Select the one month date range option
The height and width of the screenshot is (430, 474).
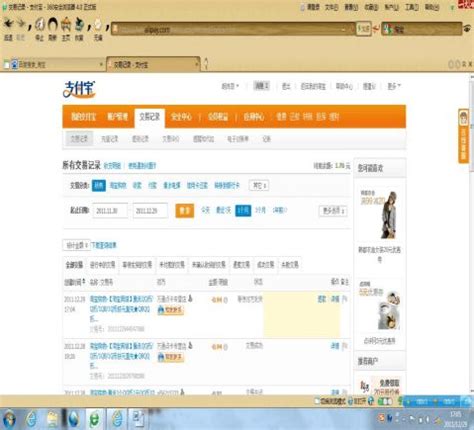click(243, 210)
